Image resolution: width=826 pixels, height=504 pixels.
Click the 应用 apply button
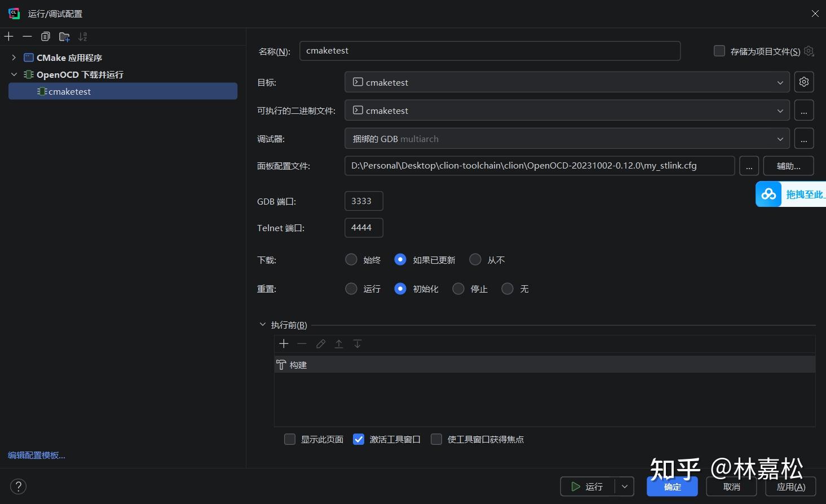pyautogui.click(x=791, y=487)
